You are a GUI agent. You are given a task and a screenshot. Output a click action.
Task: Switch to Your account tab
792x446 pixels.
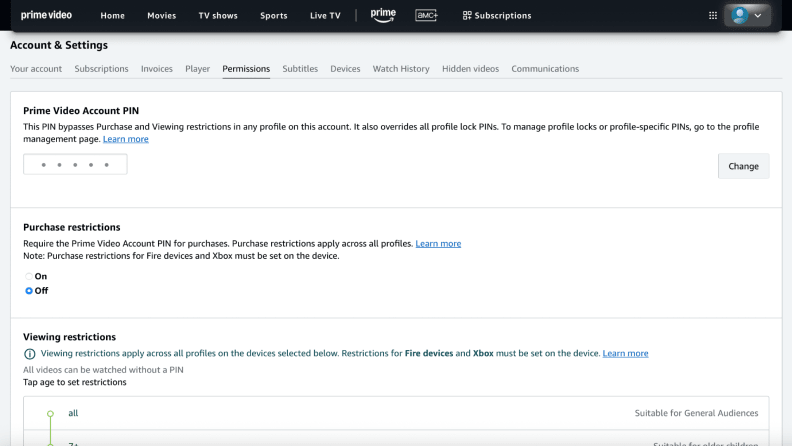coord(36,69)
